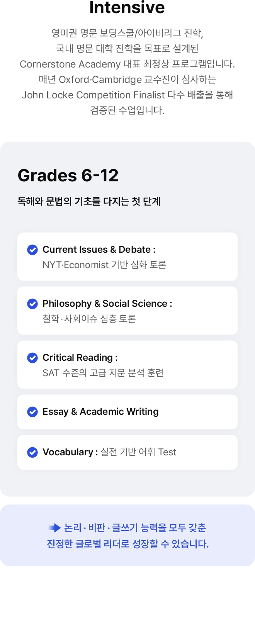Click the checkmark icon beside Philosophy & Social Science
The image size is (255, 644).
coord(32,304)
